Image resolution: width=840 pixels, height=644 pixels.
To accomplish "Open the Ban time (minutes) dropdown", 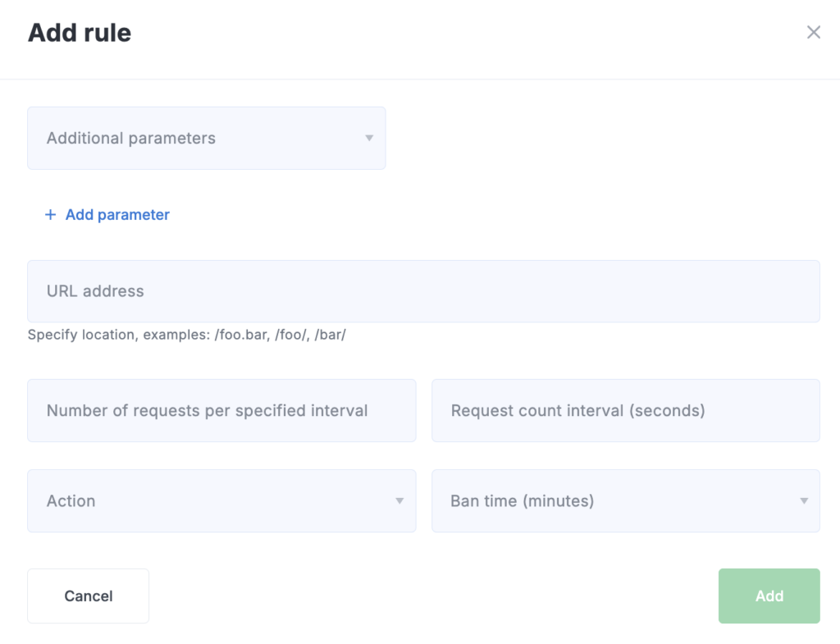I will [625, 500].
